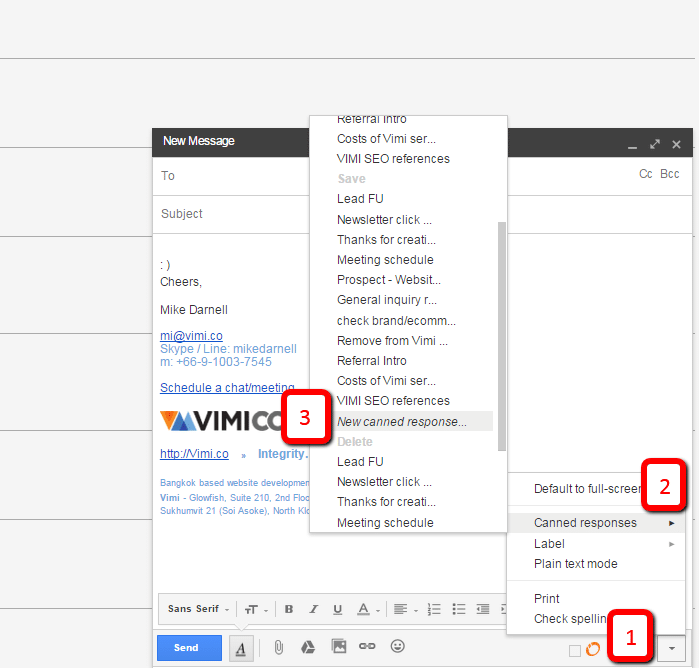Open the Sans Serif font dropdown
The height and width of the screenshot is (668, 699).
(x=198, y=609)
